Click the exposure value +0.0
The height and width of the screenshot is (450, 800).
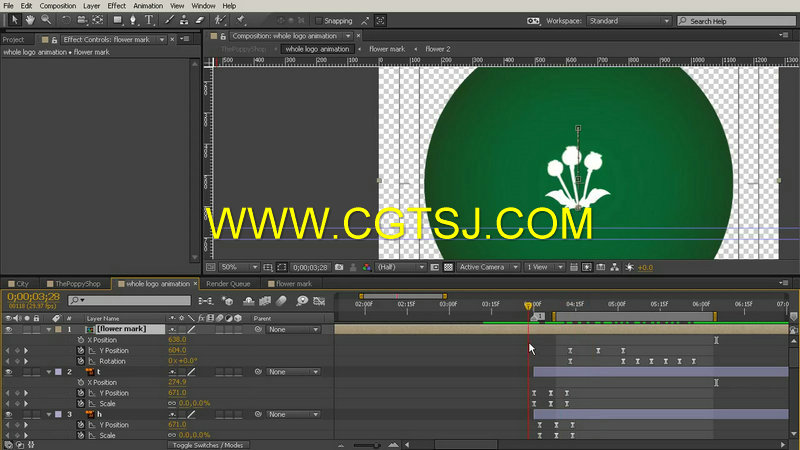[x=645, y=267]
